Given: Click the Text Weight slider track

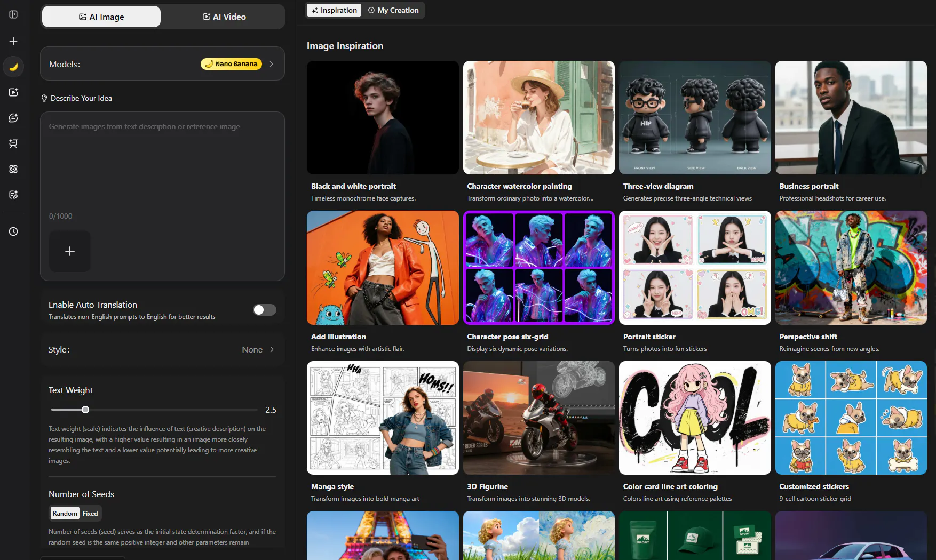Looking at the screenshot, I should pos(154,410).
